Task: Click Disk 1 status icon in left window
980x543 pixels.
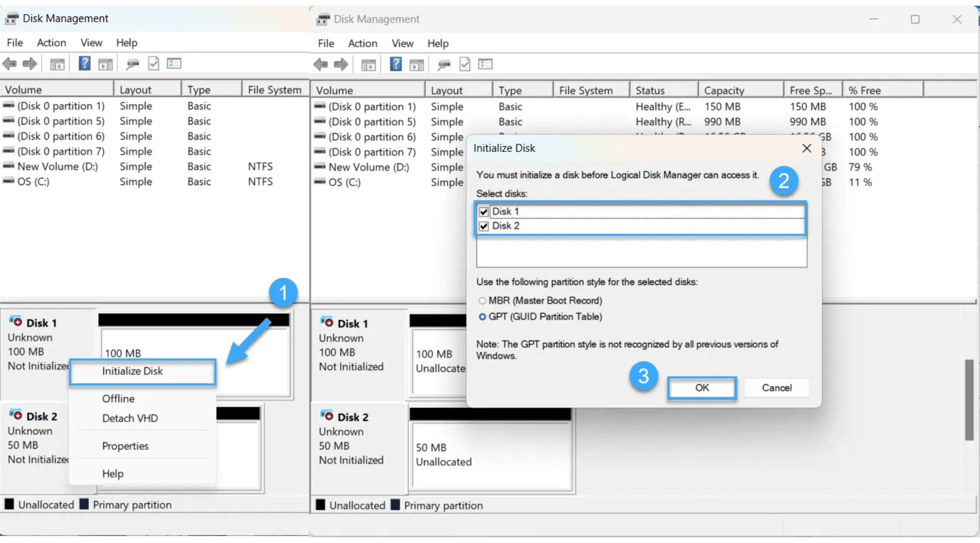Action: pos(16,321)
